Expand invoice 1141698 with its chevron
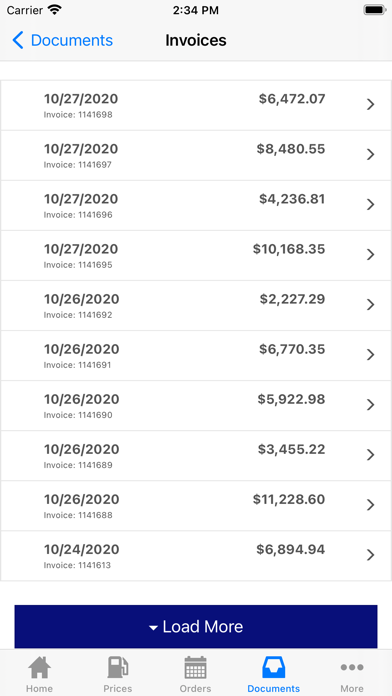392x696 pixels. tap(371, 104)
